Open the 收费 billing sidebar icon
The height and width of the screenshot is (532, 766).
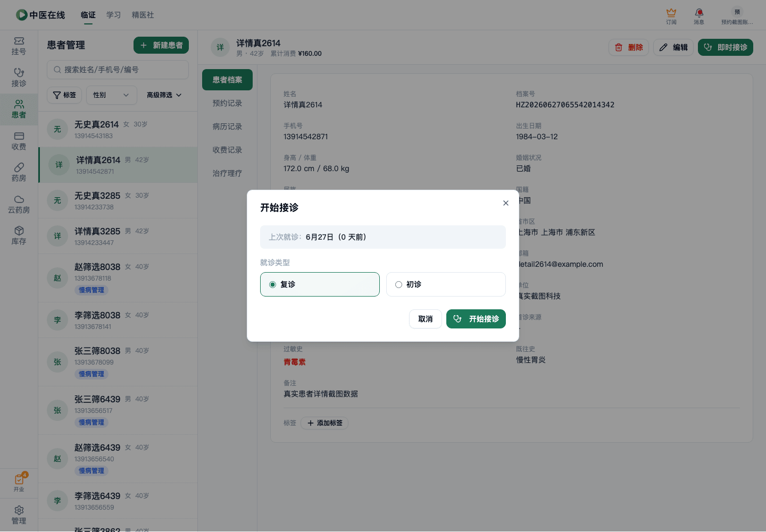[19, 141]
